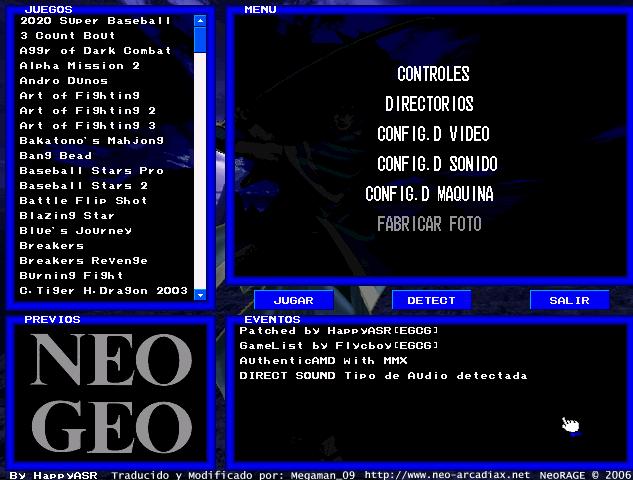
Task: Select Baseball Stars Pro
Action: click(92, 170)
